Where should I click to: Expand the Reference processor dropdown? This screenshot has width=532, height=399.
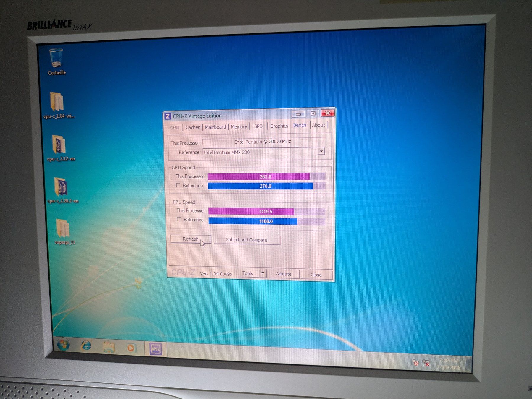(x=321, y=151)
